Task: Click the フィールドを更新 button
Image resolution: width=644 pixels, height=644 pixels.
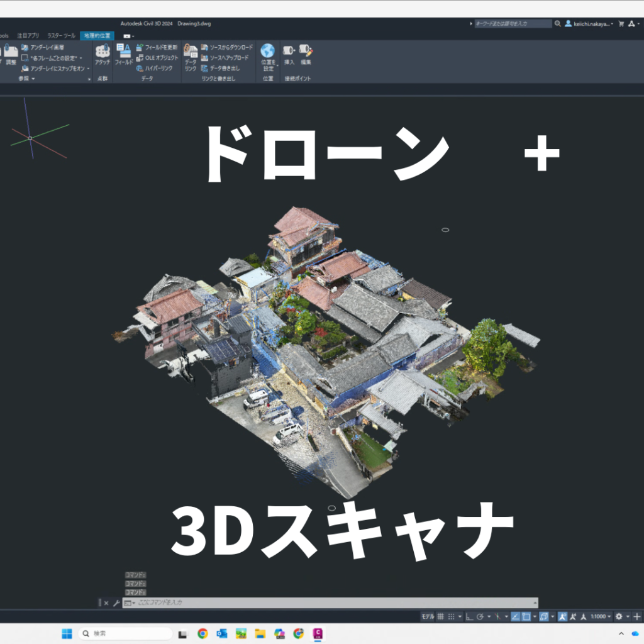Action: (157, 47)
